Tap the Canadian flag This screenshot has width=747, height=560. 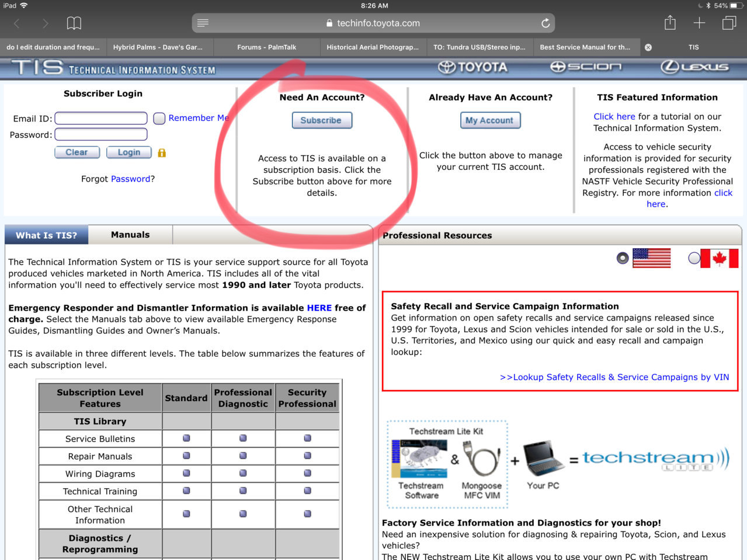[720, 258]
